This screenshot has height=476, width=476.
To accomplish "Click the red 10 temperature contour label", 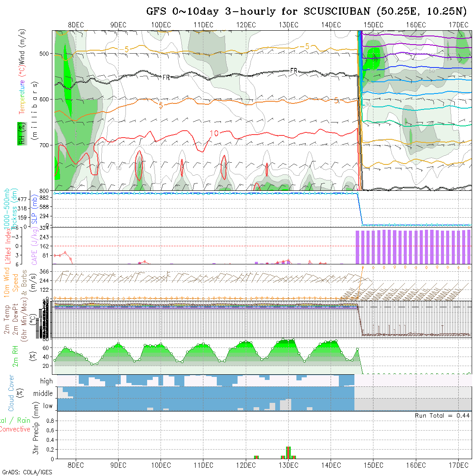I will coord(214,134).
